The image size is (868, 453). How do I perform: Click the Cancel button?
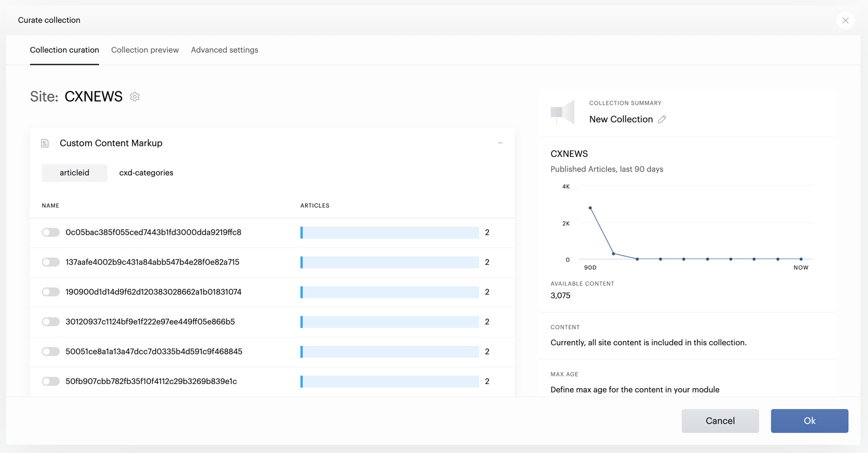coord(720,421)
